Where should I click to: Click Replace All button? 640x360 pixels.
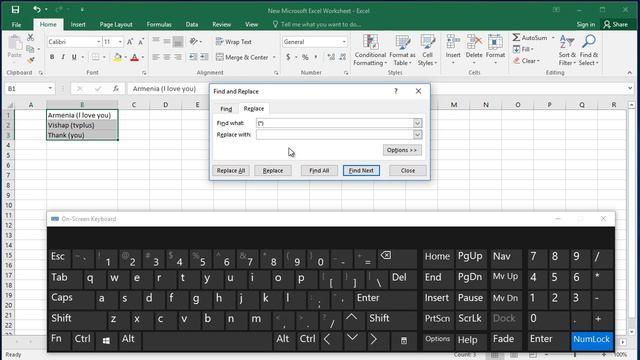click(231, 171)
